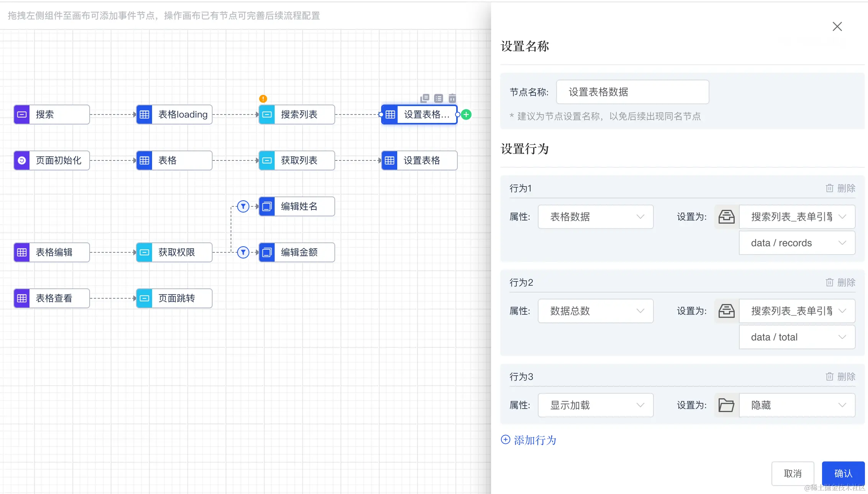Open the 隐藏 value dropdown
Screen dimensions: 868x494
[x=797, y=405]
